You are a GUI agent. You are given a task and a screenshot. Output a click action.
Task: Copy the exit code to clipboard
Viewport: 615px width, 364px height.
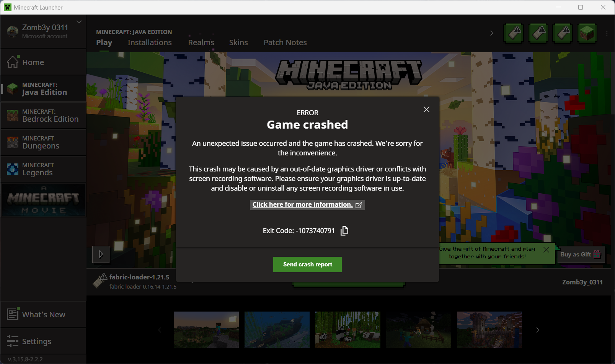[x=344, y=230]
